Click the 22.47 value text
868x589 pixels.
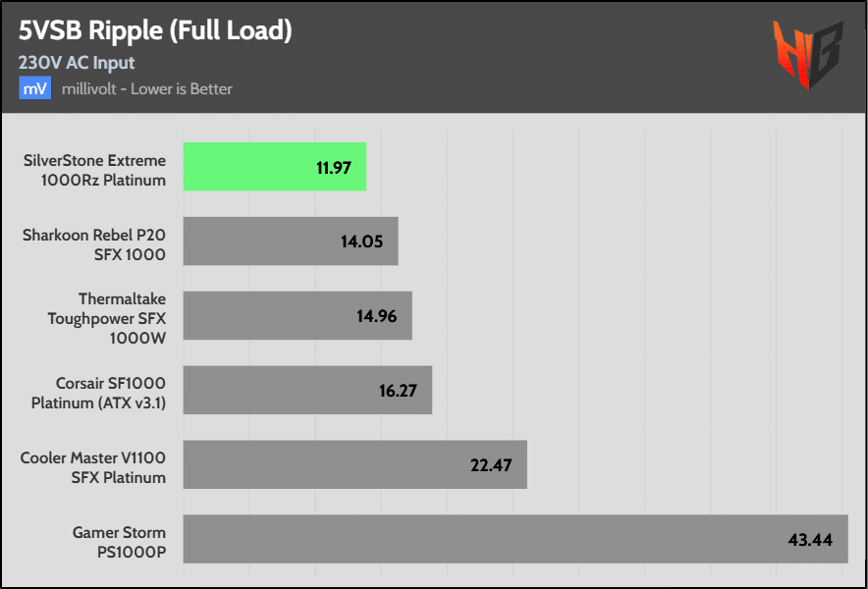click(x=491, y=465)
